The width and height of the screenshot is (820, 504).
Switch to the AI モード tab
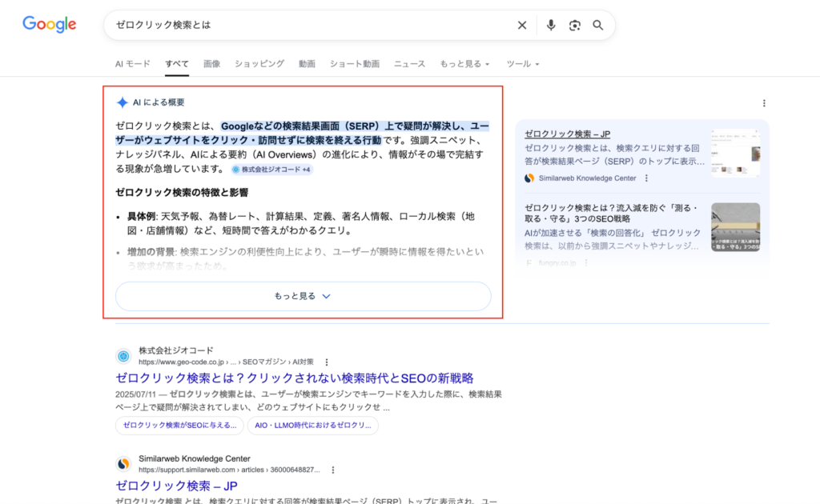tap(132, 64)
